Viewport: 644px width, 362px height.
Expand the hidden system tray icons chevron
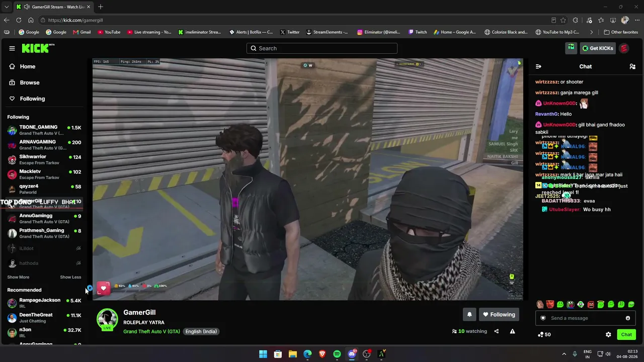pyautogui.click(x=563, y=354)
